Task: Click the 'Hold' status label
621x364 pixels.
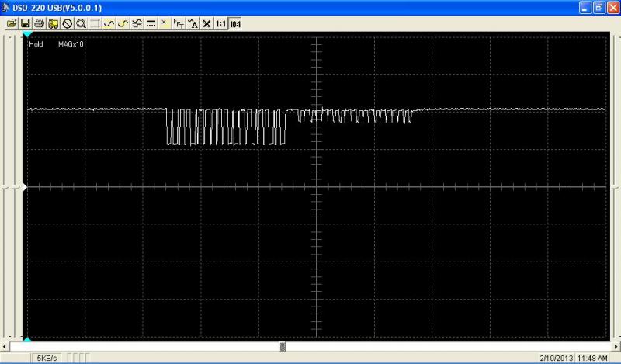Action: [x=36, y=44]
